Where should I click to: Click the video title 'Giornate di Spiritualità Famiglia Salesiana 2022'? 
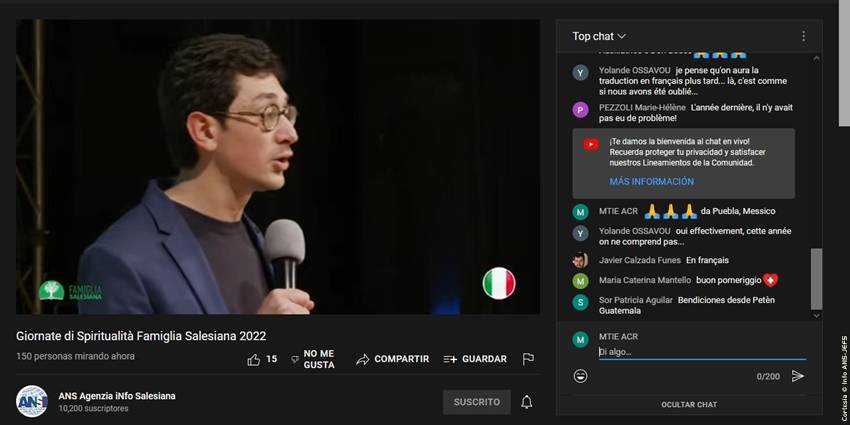click(x=141, y=336)
